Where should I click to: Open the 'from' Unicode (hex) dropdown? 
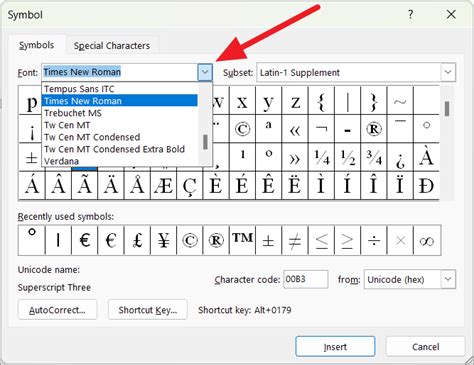pyautogui.click(x=448, y=279)
